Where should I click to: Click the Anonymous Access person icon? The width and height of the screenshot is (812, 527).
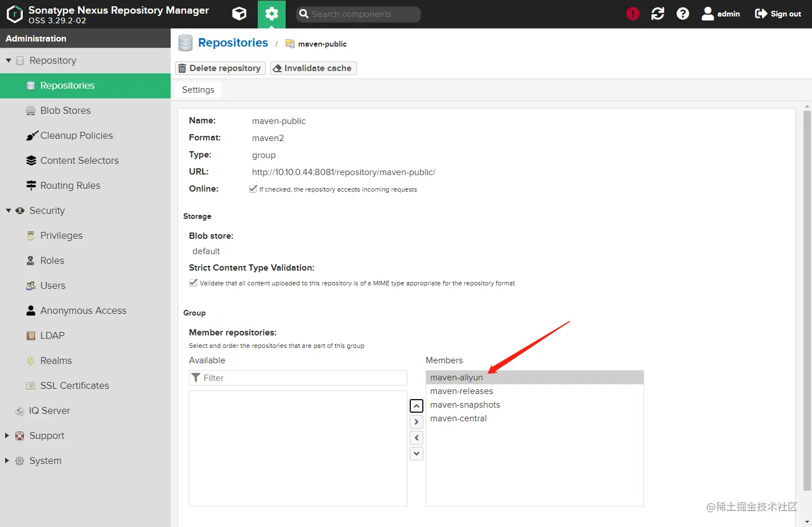click(x=31, y=310)
